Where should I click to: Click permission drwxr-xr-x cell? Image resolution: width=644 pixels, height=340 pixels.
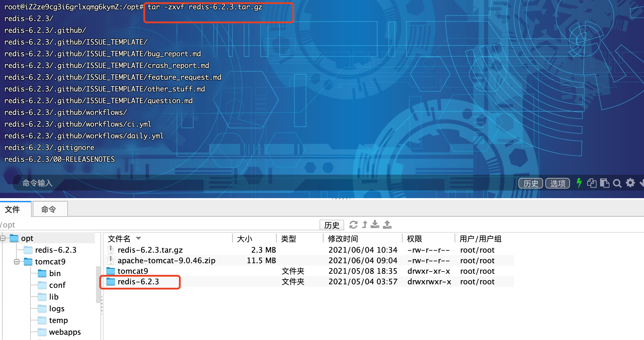point(429,271)
